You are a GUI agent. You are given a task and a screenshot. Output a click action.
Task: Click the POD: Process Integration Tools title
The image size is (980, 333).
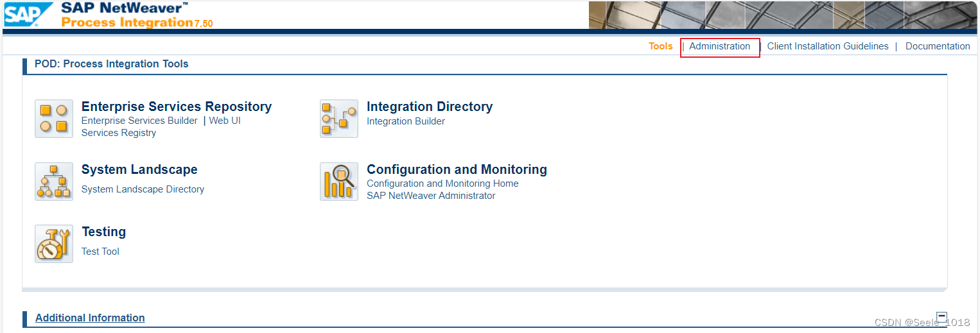(112, 64)
